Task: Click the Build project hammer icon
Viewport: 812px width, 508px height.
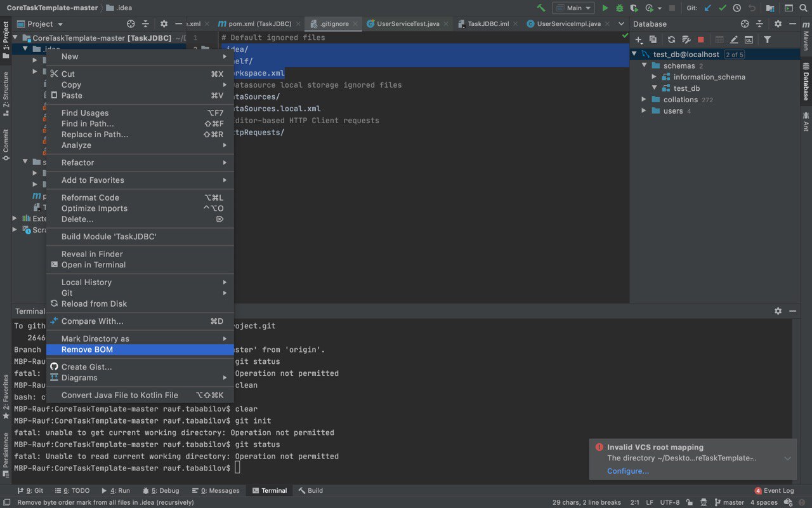Action: coord(540,8)
